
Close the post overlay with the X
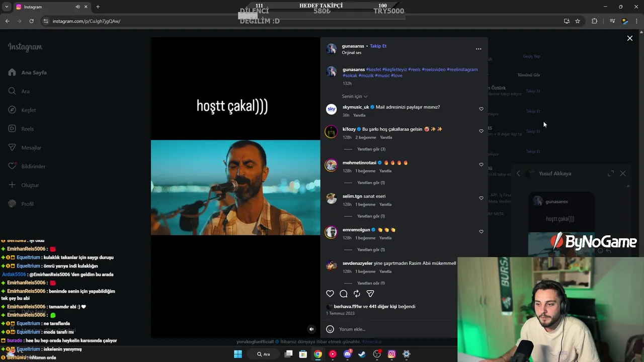pyautogui.click(x=629, y=38)
